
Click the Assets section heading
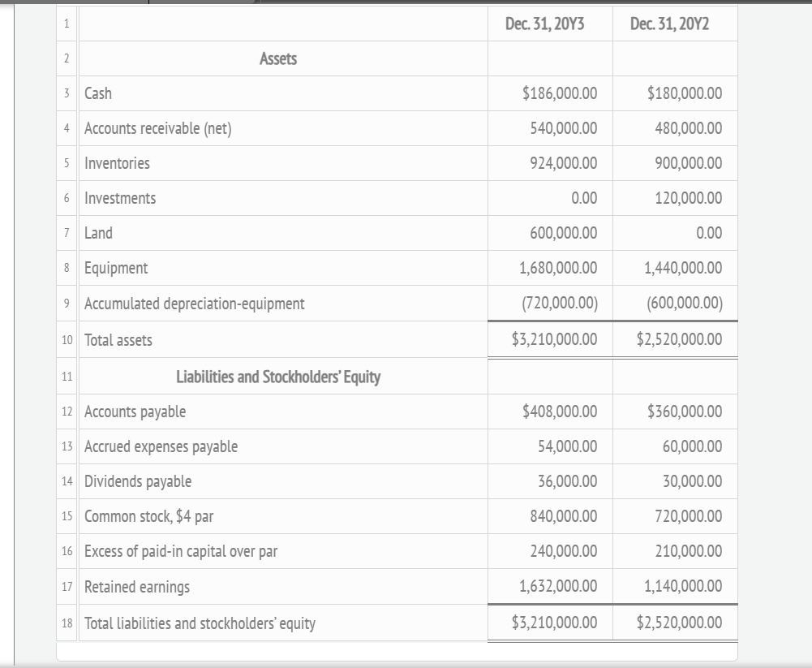pos(278,58)
